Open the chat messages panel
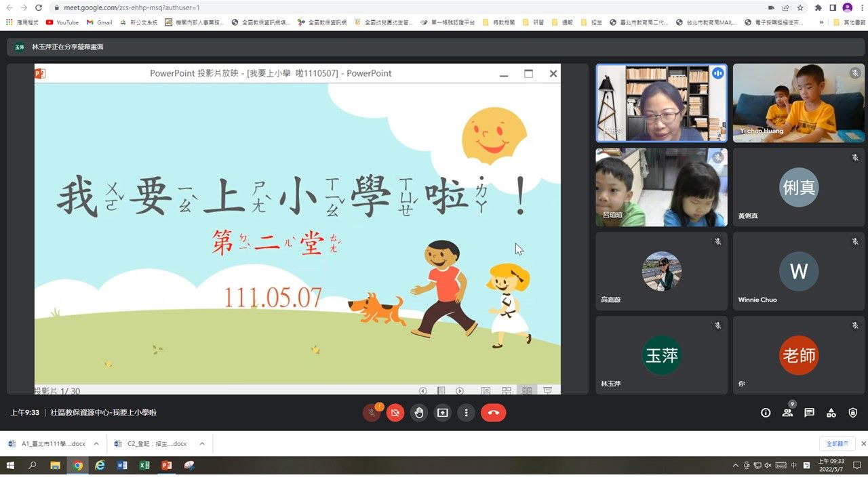The width and height of the screenshot is (868, 488). pos(809,412)
